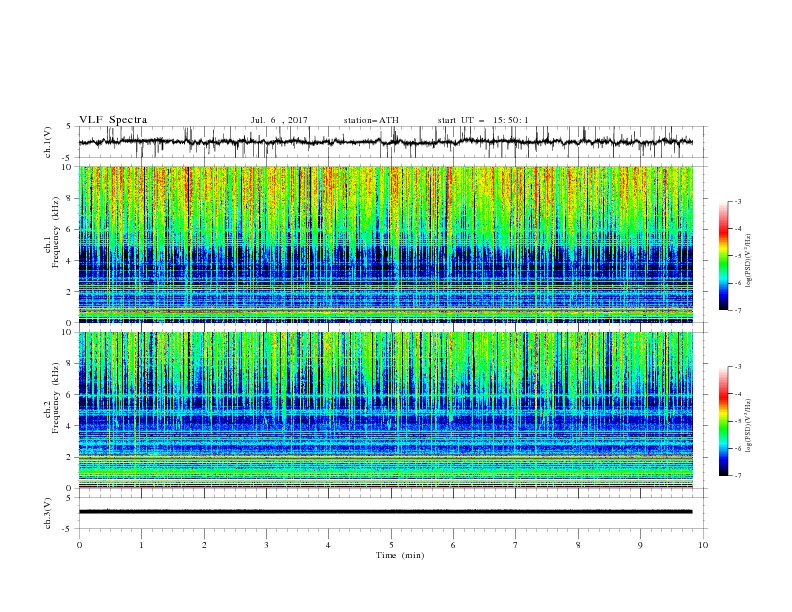This screenshot has height=612, width=792.
Task: Click the ch.1 voltage waveform trace
Action: [386, 142]
